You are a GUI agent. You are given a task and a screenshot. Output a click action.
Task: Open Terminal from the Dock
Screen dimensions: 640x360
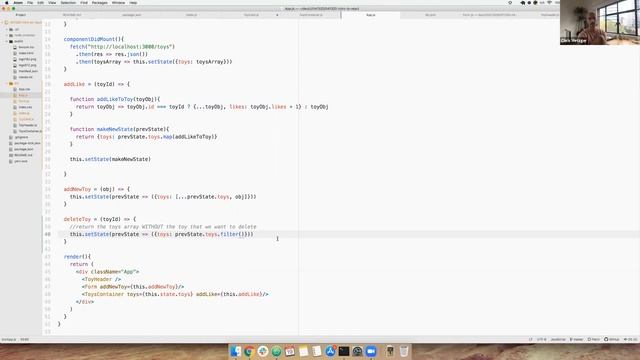344,351
